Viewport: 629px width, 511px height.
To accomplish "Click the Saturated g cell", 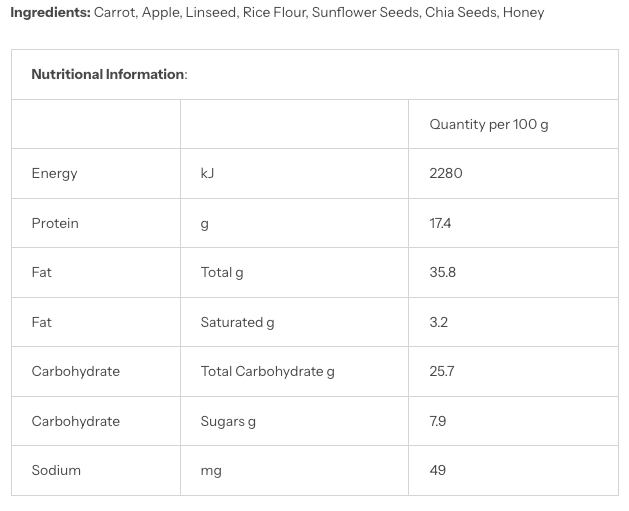I will (x=237, y=322).
